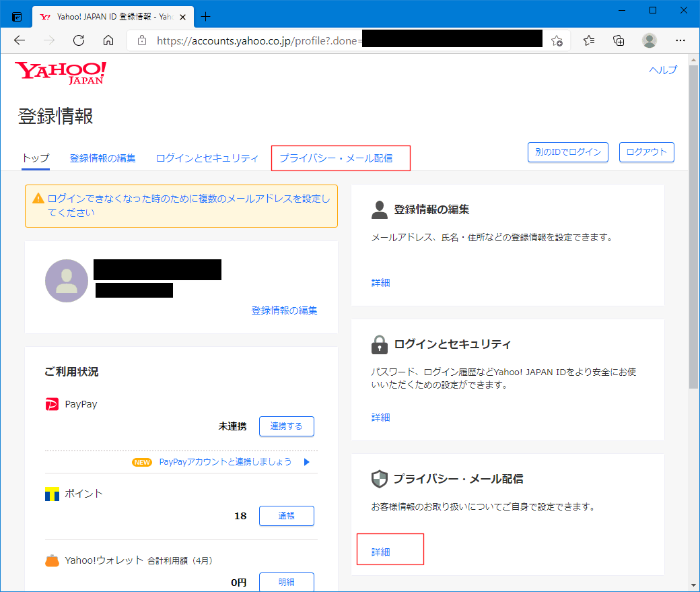Click the user avatar profile picture

click(x=67, y=281)
